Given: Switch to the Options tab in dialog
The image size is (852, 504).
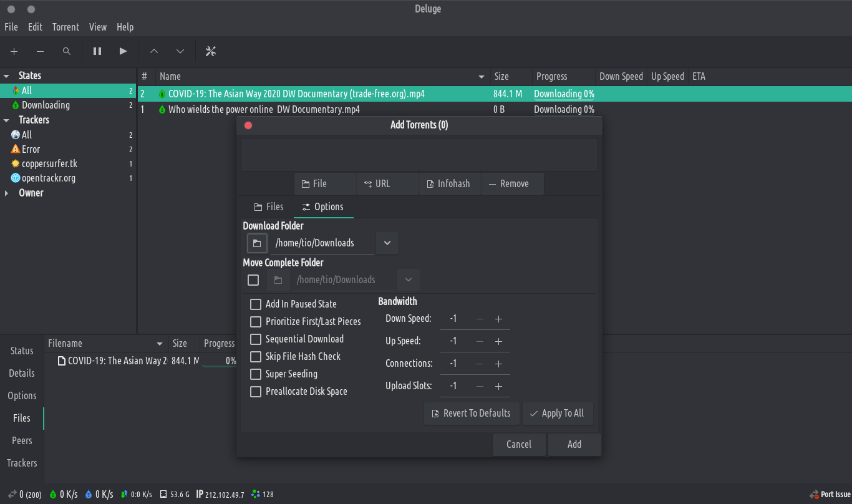Looking at the screenshot, I should pos(323,206).
